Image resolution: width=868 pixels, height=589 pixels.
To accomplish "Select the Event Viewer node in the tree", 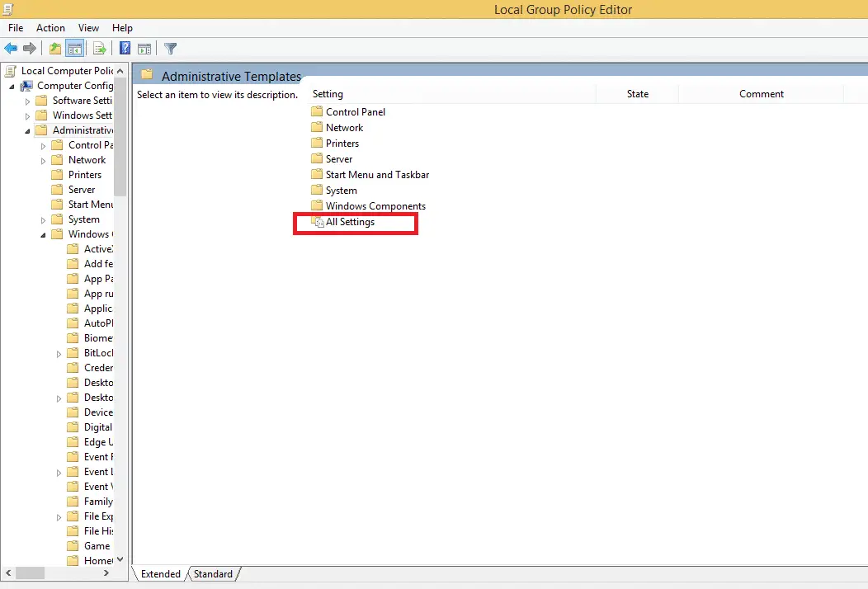I will [x=98, y=487].
